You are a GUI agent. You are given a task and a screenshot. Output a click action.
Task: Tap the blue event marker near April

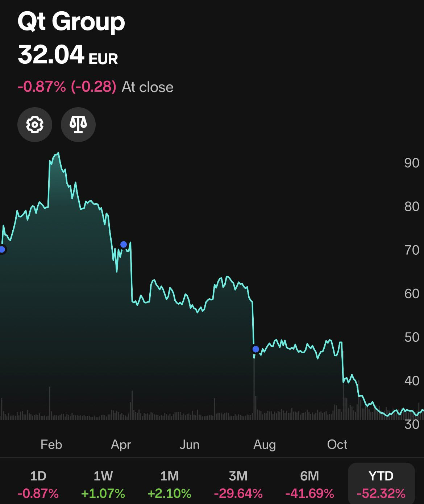tap(124, 245)
